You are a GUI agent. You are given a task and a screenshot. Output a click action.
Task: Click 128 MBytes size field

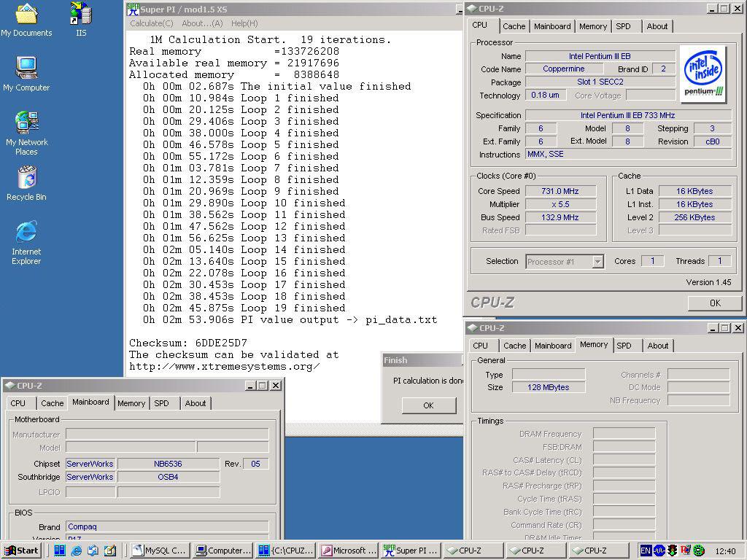[x=549, y=387]
